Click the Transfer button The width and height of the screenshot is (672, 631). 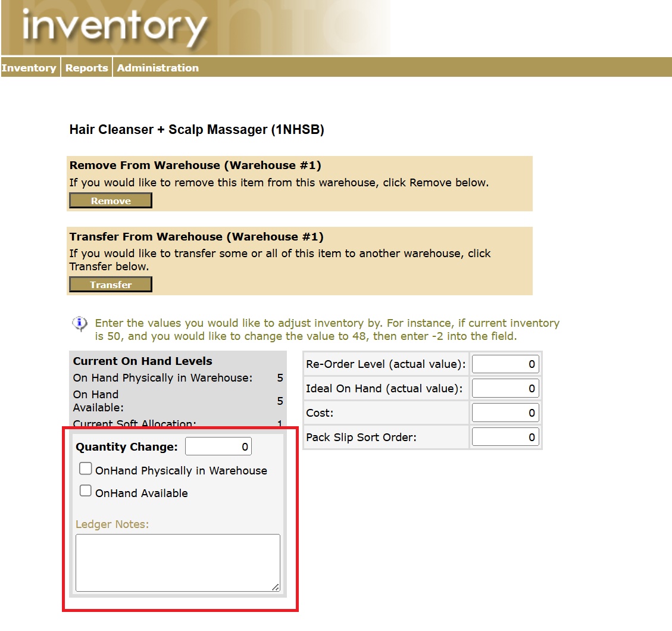point(110,284)
